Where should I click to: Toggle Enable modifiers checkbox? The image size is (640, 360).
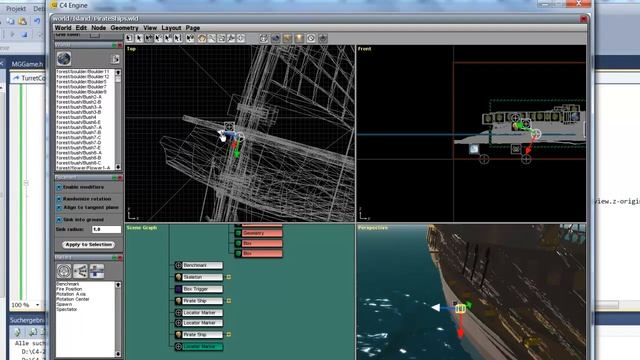click(59, 187)
